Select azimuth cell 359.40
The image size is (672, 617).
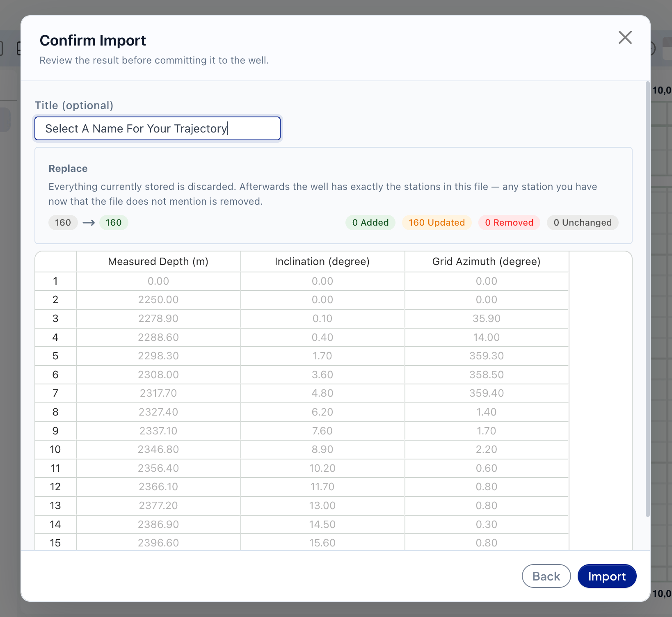(487, 393)
